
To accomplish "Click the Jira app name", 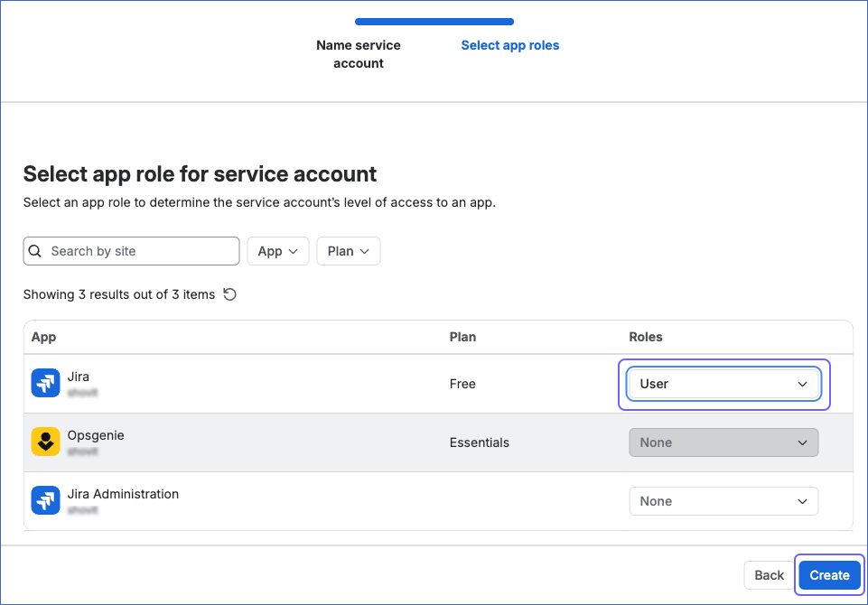I will pyautogui.click(x=78, y=377).
